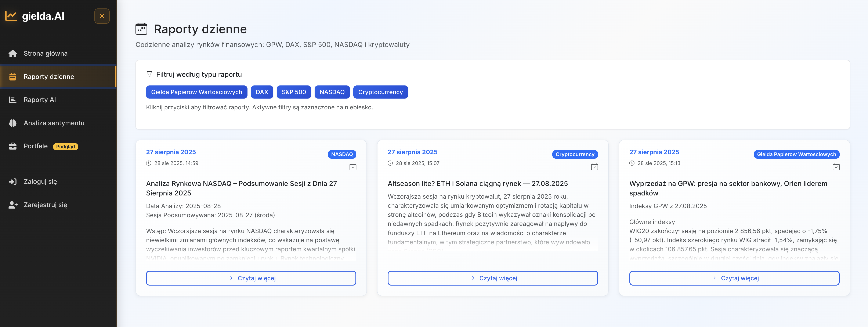Open Analiza sentymentu brain icon
This screenshot has height=327, width=868.
point(13,123)
